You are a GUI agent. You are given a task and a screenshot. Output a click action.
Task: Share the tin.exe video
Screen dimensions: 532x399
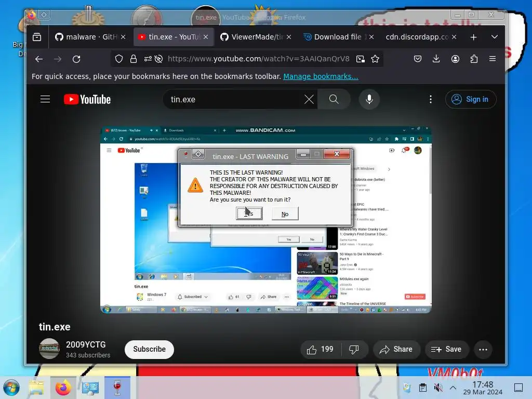[396, 350]
